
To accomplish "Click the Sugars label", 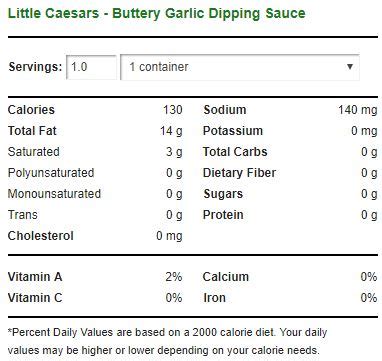I will [223, 194].
